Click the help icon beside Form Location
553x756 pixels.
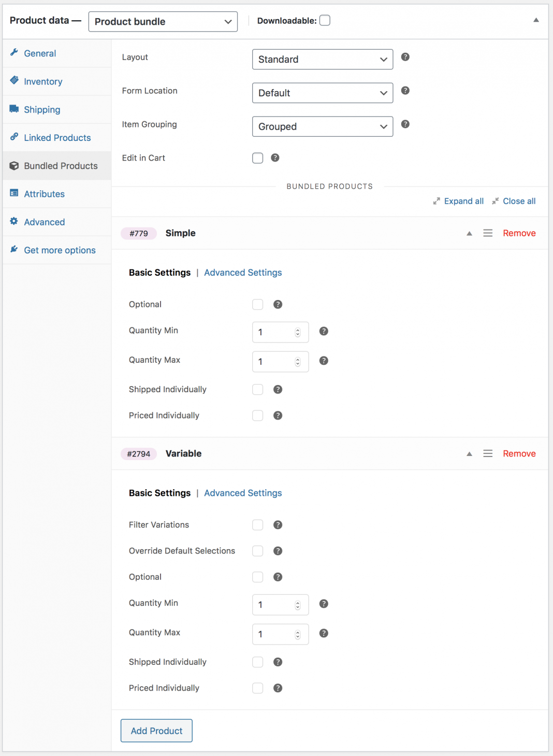pos(405,90)
